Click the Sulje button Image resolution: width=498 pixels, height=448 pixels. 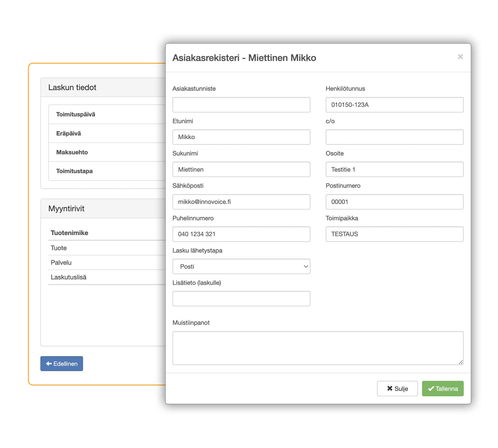[x=397, y=389]
